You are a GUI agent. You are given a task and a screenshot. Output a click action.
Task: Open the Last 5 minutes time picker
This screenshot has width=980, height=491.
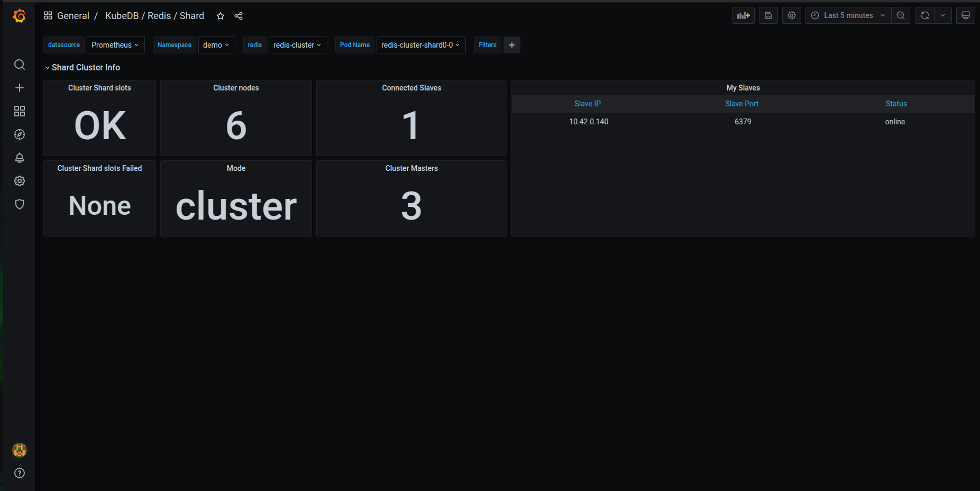point(848,15)
